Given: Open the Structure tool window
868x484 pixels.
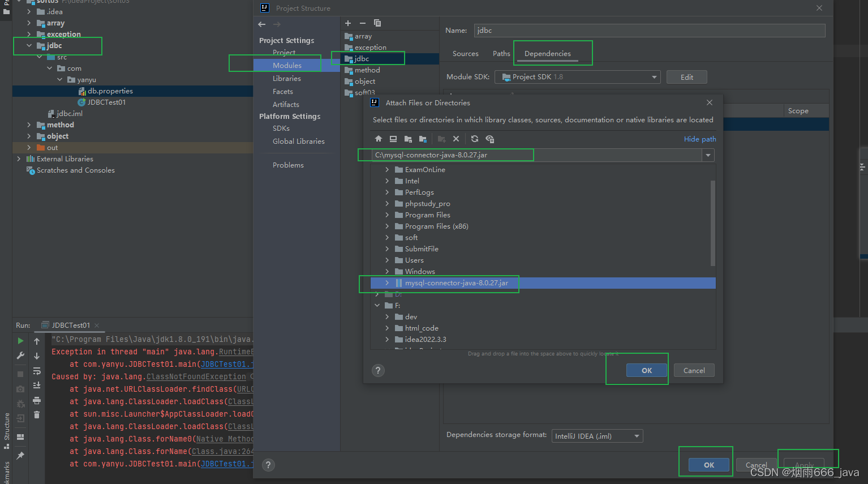Looking at the screenshot, I should click(x=7, y=430).
